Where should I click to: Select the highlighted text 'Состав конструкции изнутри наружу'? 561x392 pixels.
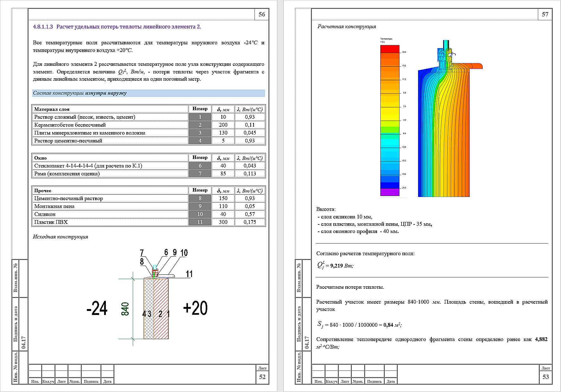pyautogui.click(x=80, y=93)
